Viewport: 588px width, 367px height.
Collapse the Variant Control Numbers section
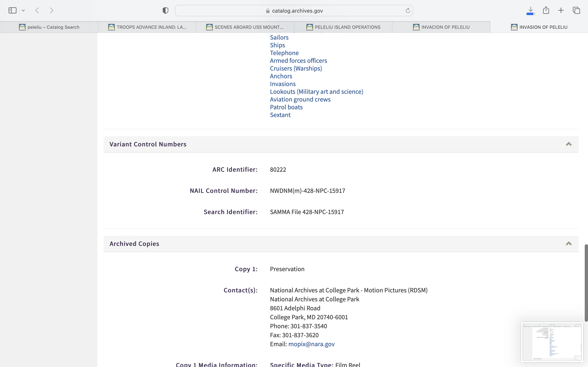click(x=569, y=144)
